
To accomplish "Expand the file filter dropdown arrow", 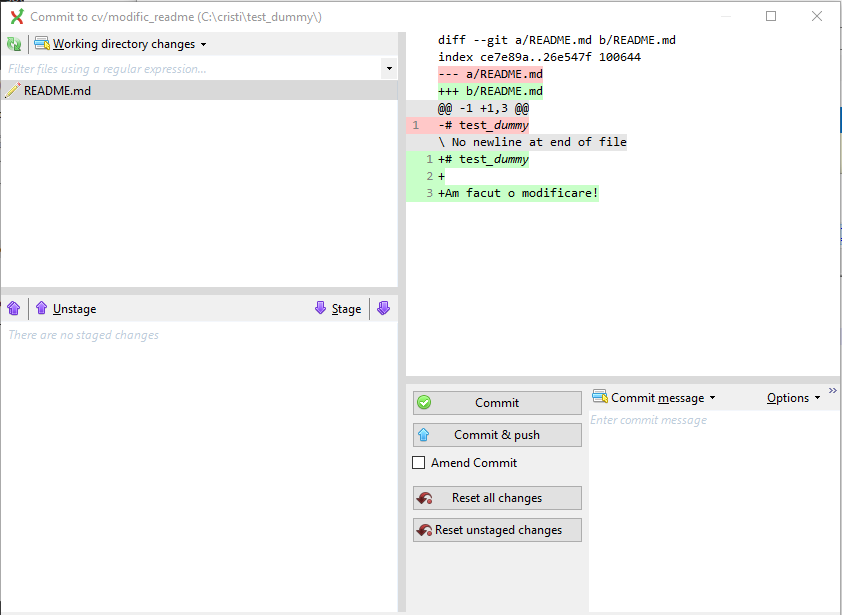I will coord(389,69).
